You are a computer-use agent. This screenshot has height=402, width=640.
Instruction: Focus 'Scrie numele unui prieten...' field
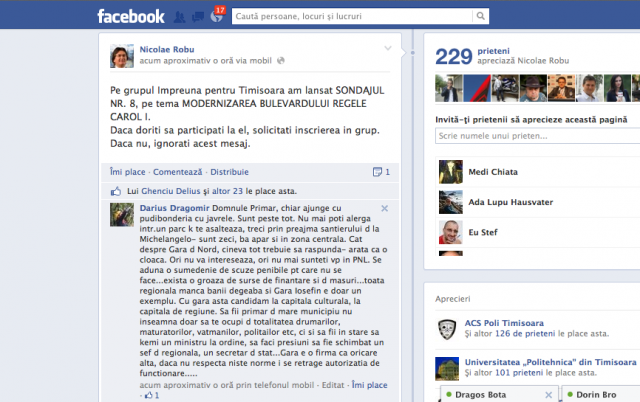[x=538, y=136]
